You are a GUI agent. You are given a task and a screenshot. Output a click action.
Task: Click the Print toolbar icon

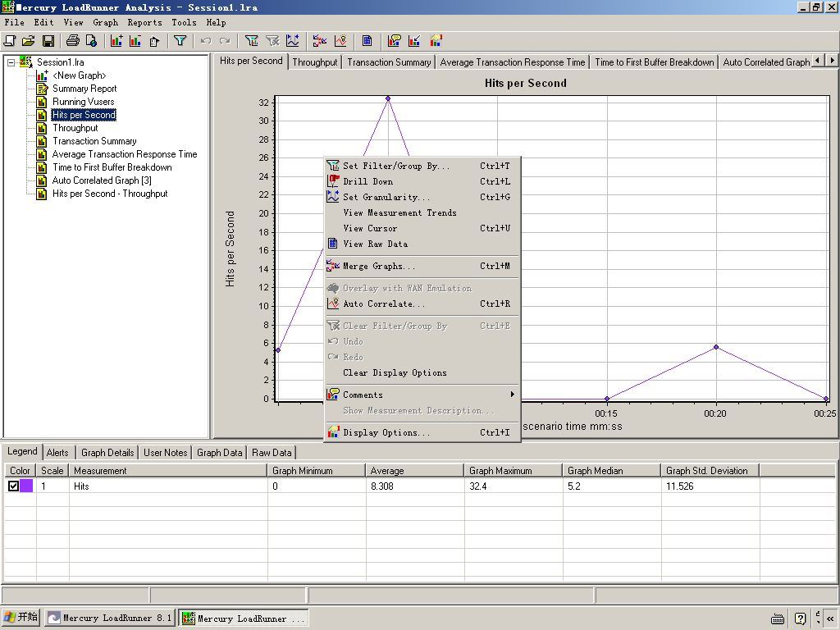(73, 41)
